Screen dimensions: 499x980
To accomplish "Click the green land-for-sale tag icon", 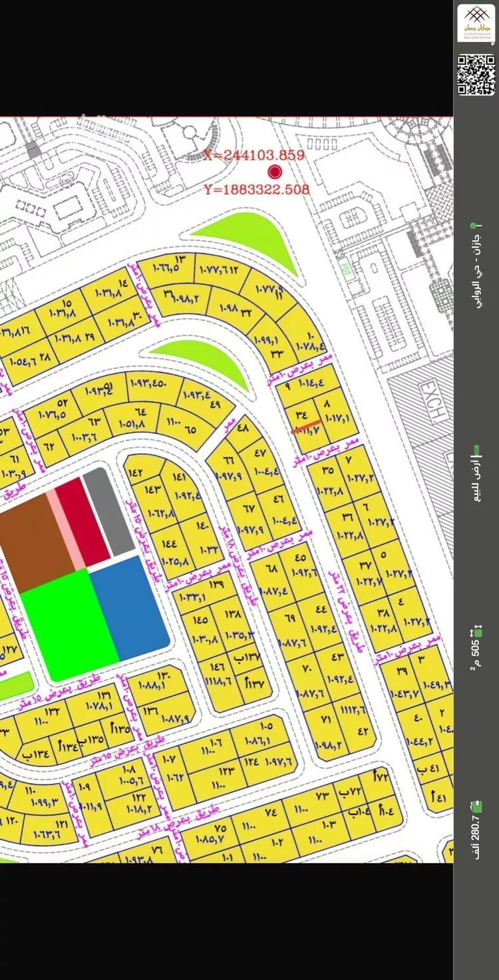I will point(476,450).
